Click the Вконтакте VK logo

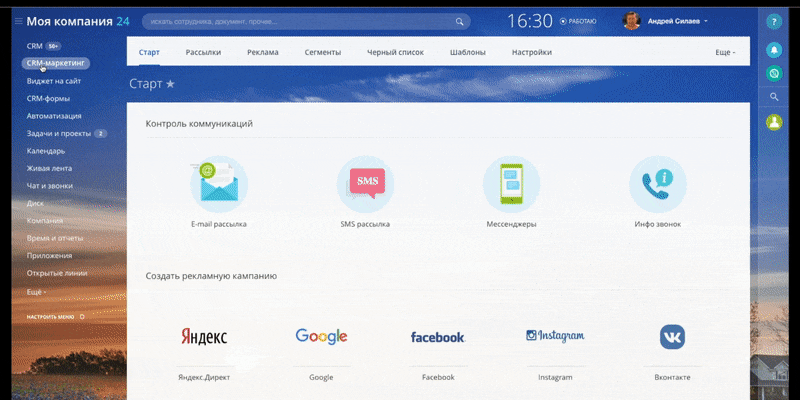coord(672,337)
